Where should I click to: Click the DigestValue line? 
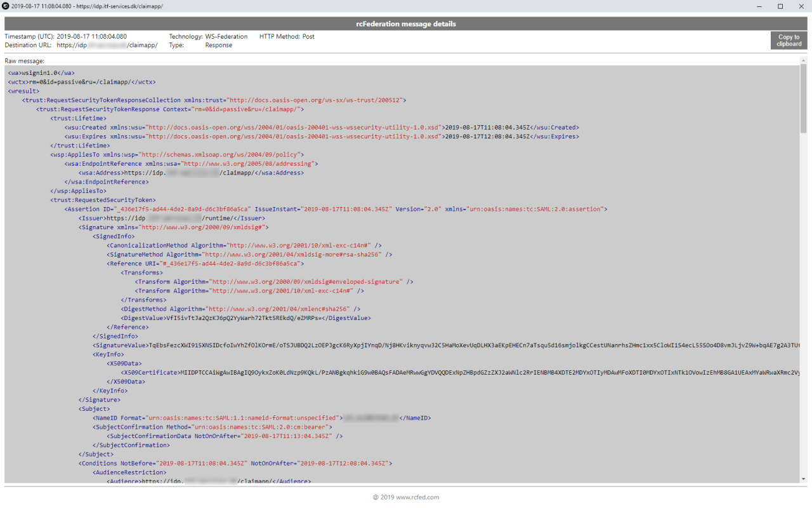[x=246, y=318]
